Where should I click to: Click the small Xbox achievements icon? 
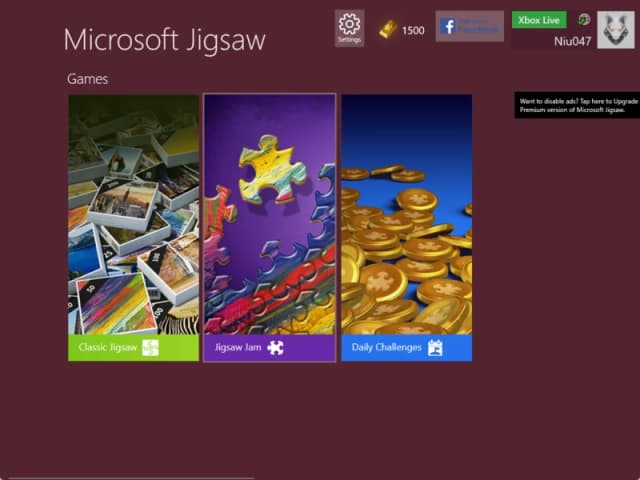tap(584, 19)
